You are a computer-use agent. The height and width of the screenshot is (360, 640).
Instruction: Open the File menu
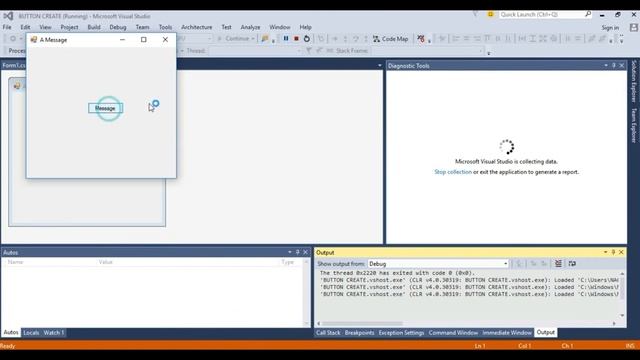pyautogui.click(x=7, y=27)
